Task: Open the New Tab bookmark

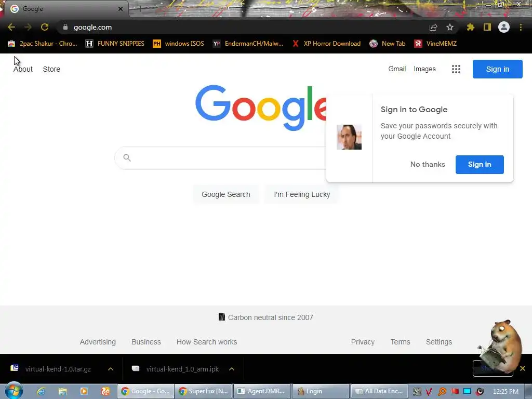Action: pos(388,44)
